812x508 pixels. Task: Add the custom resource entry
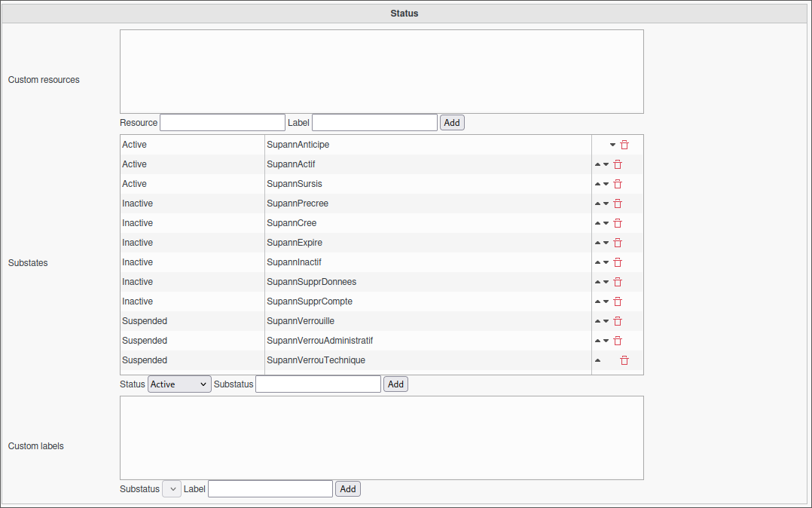452,123
